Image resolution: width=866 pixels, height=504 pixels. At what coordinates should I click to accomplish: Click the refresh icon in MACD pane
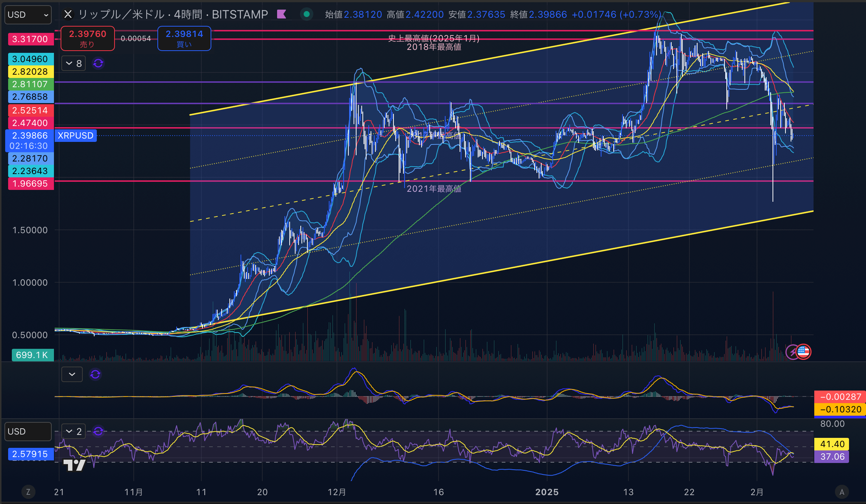tap(95, 375)
